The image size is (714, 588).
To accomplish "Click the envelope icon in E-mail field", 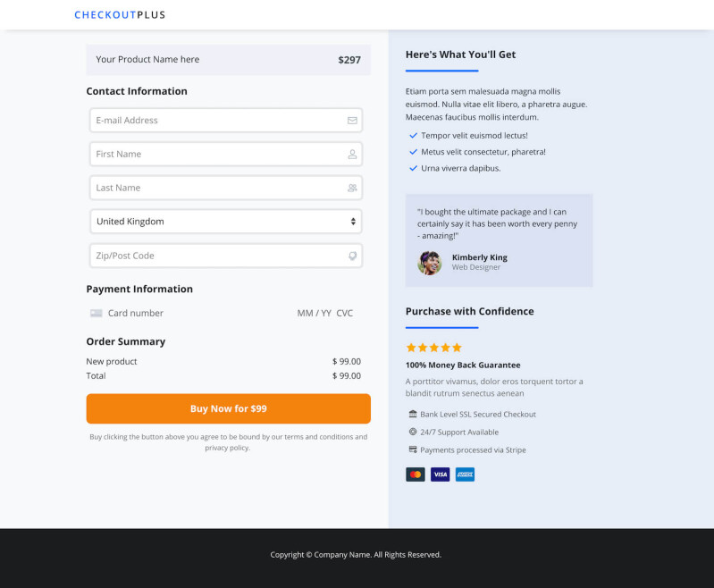I will [x=352, y=121].
